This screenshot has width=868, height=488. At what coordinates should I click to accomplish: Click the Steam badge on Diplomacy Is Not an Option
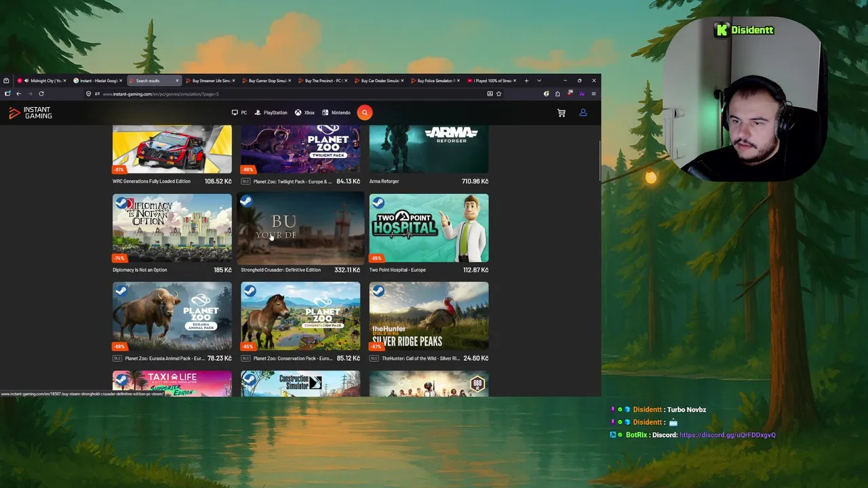coord(121,202)
